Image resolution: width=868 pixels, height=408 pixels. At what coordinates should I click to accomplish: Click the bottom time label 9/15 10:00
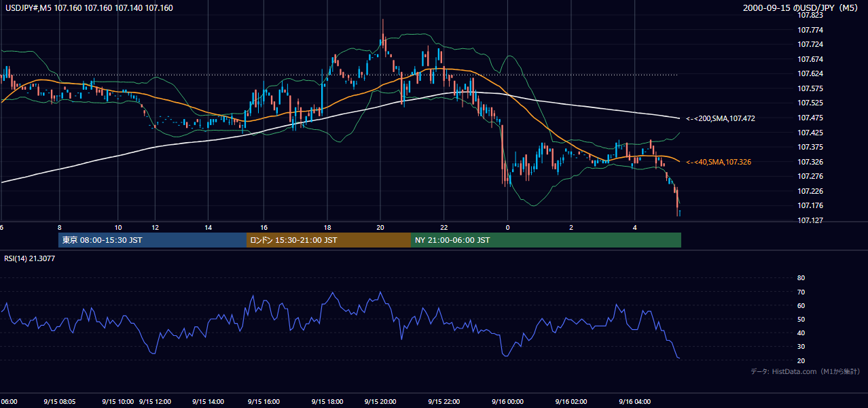[118, 402]
